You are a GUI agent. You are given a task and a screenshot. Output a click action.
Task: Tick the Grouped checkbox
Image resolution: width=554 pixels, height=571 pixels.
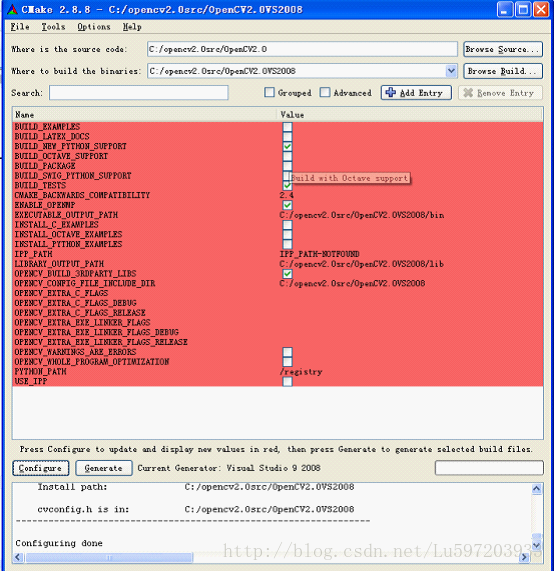click(x=270, y=92)
